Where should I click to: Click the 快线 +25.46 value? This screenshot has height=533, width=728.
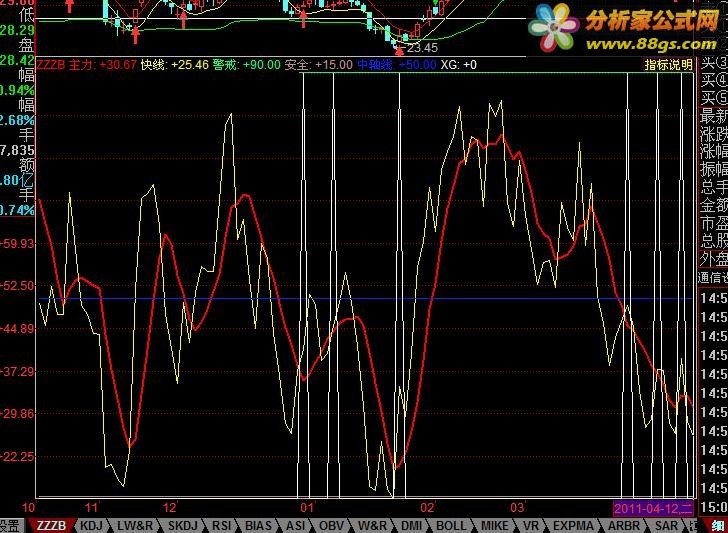[x=175, y=65]
